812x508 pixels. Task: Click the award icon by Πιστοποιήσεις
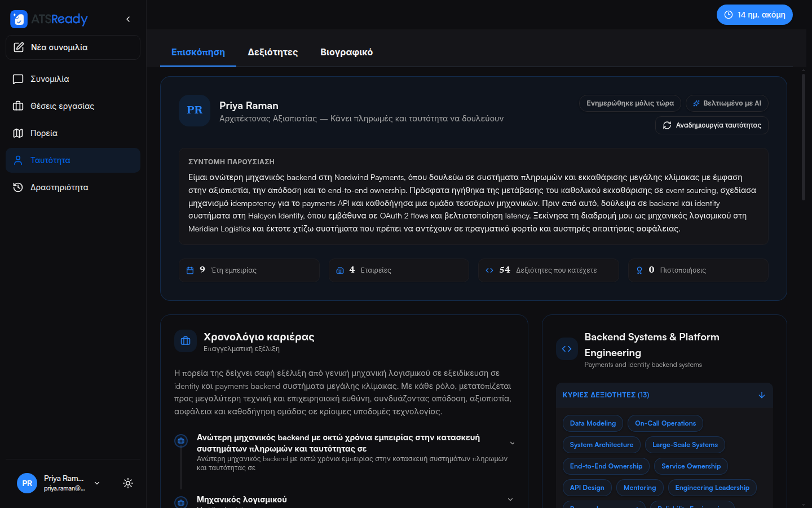click(639, 270)
